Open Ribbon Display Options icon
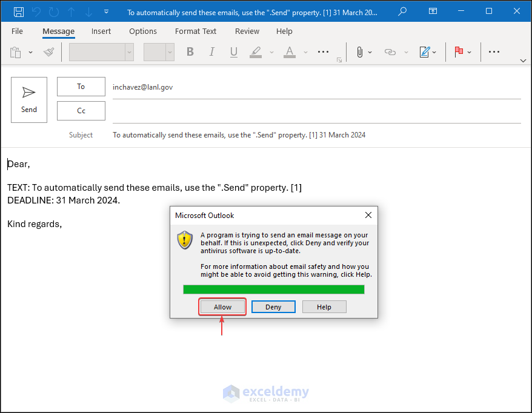The image size is (532, 413). pos(433,11)
